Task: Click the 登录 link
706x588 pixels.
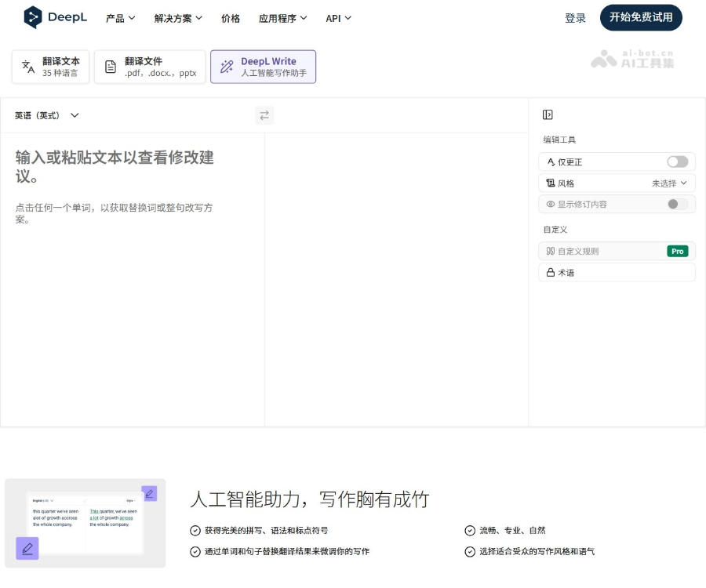Action: (575, 18)
